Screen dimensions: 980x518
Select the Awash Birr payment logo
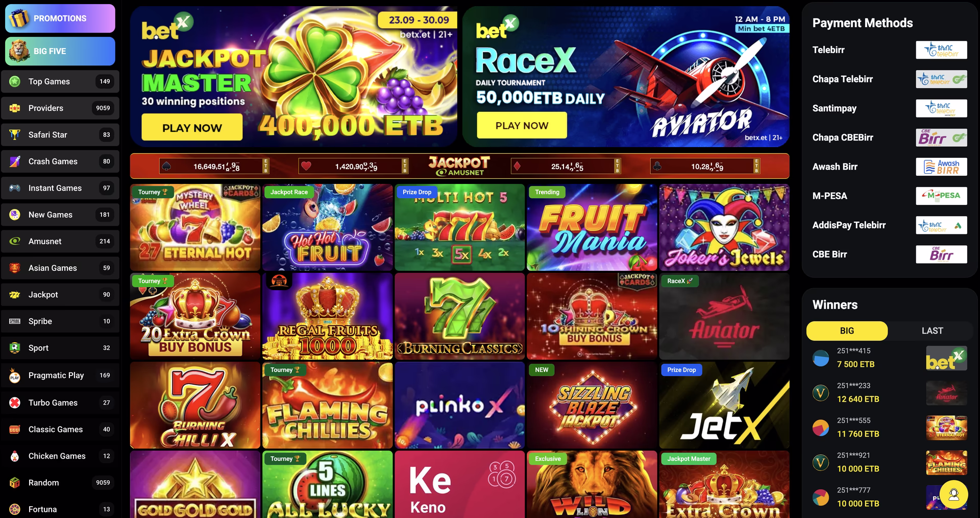tap(941, 167)
